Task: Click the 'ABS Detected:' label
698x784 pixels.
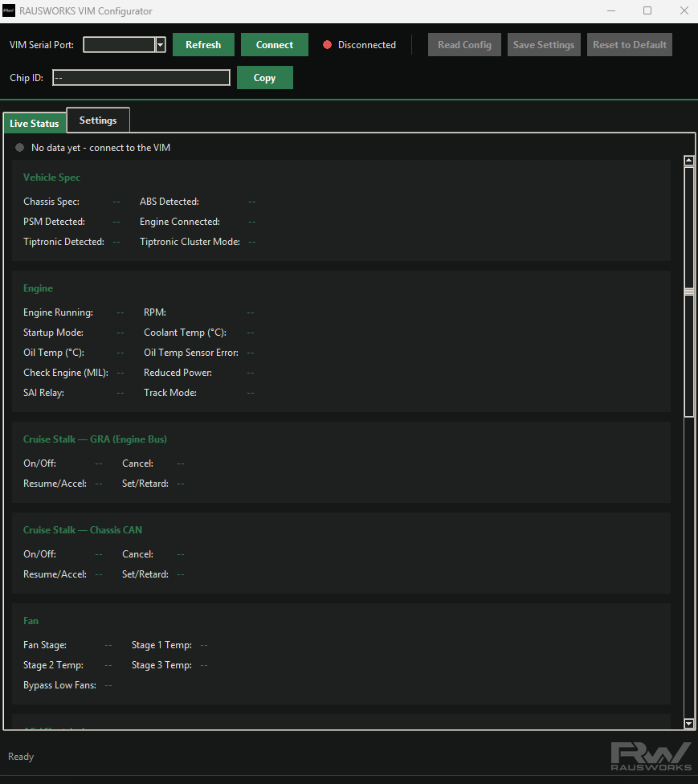Action: (x=169, y=202)
